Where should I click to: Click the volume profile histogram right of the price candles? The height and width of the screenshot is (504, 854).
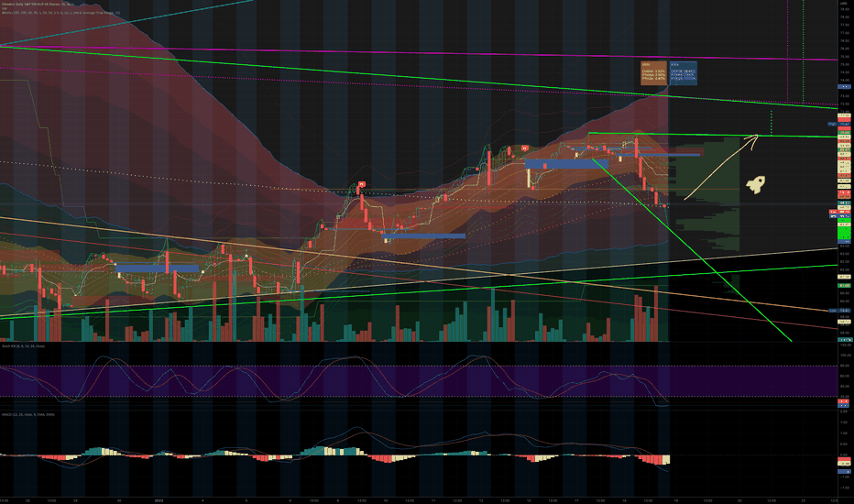pos(705,193)
